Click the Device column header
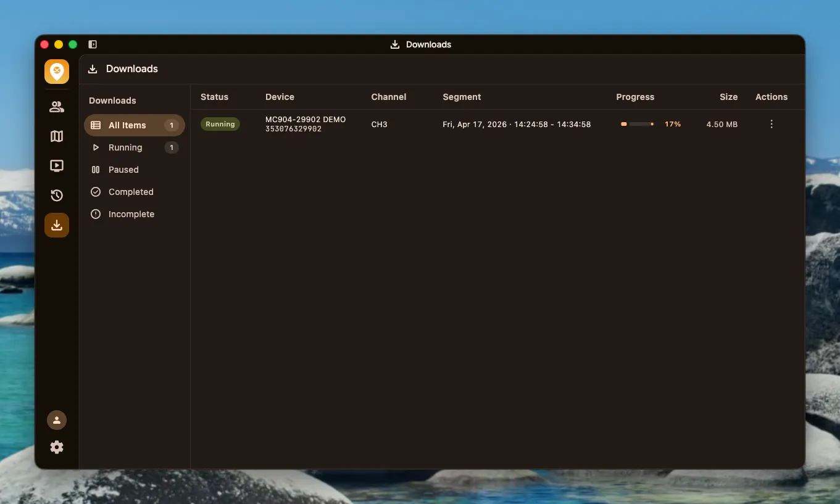840x504 pixels. pos(280,97)
